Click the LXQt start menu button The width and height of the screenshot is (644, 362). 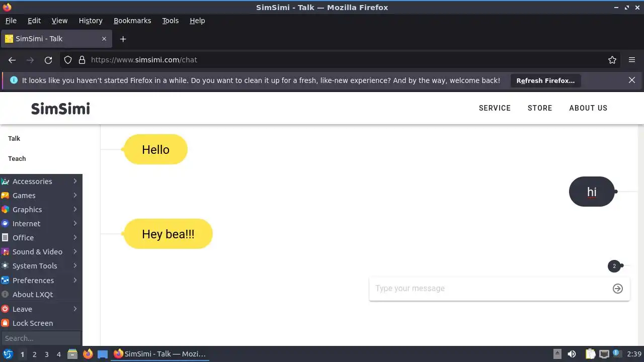(x=8, y=354)
